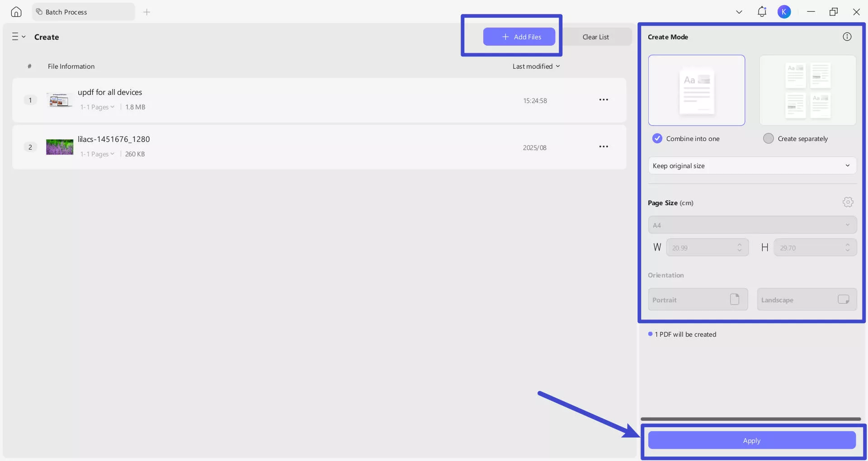Open notifications bell

(762, 11)
